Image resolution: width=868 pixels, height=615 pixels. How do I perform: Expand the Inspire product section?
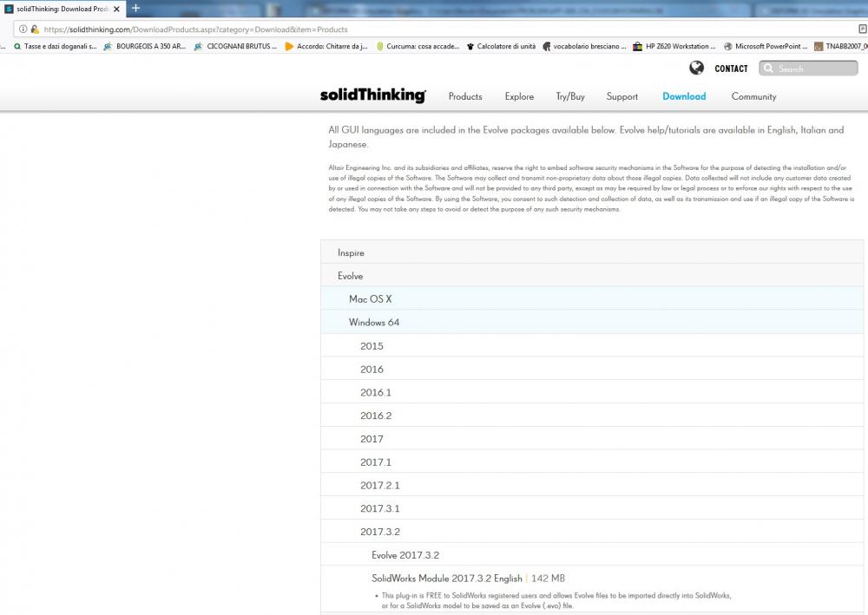pos(592,252)
